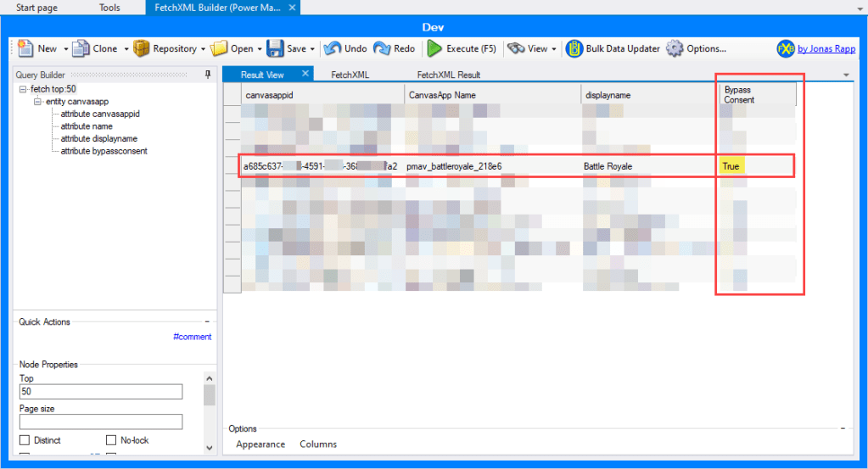Click the Page size input field
Image resolution: width=868 pixels, height=469 pixels.
coord(101,422)
